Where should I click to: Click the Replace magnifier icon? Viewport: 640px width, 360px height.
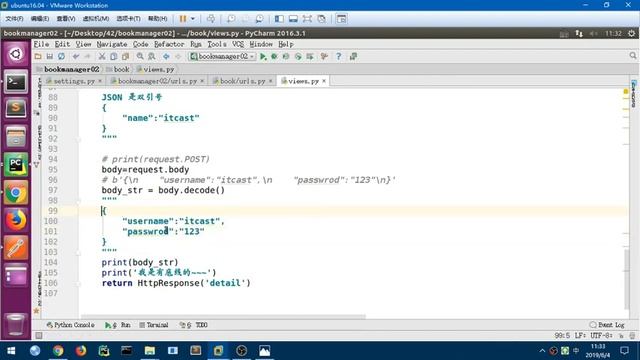tap(152, 56)
